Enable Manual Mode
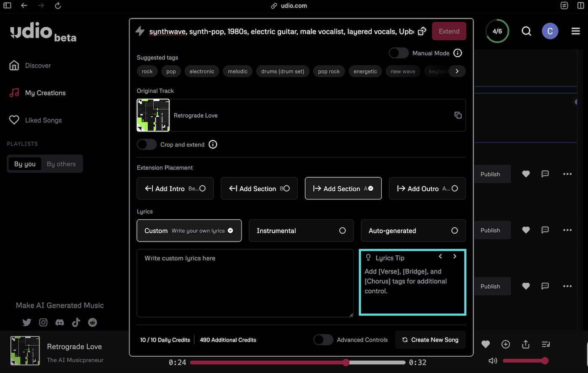Image resolution: width=588 pixels, height=373 pixels. pyautogui.click(x=398, y=53)
